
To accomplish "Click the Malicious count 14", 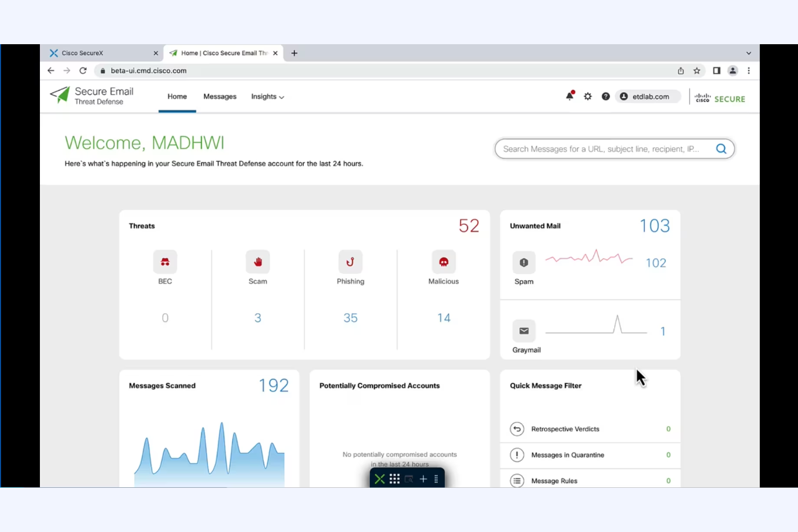I will pyautogui.click(x=444, y=318).
